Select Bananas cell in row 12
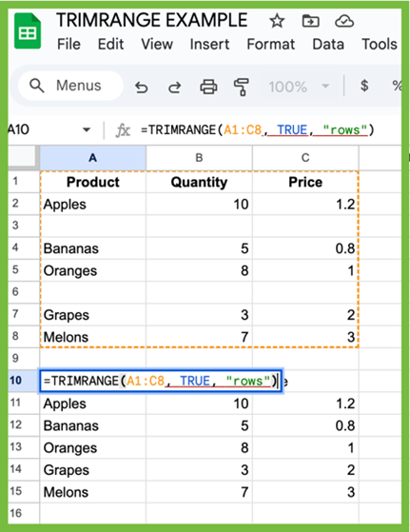Screen dimensions: 410x532 pyautogui.click(x=93, y=425)
